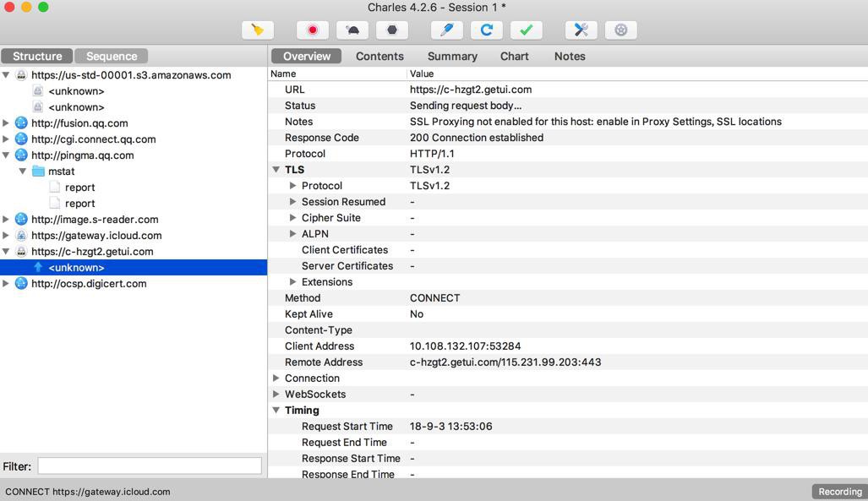Image resolution: width=868 pixels, height=501 pixels.
Task: Select the 'Sending request body...' status value
Action: [x=466, y=106]
